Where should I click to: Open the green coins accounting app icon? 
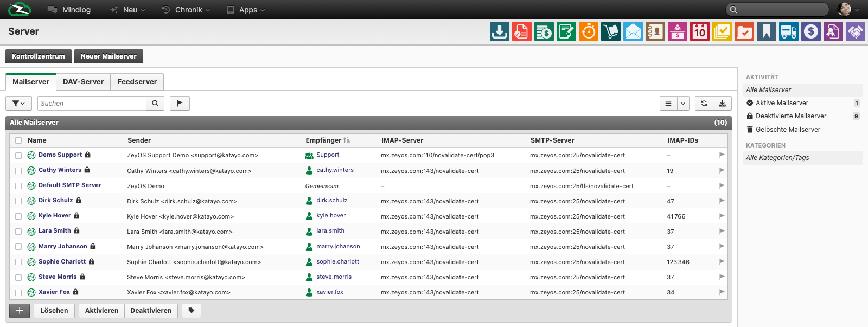544,31
